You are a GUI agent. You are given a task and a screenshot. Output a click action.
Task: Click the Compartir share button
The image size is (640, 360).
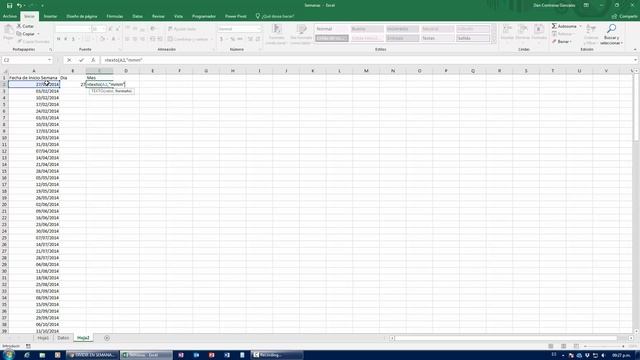pyautogui.click(x=624, y=16)
